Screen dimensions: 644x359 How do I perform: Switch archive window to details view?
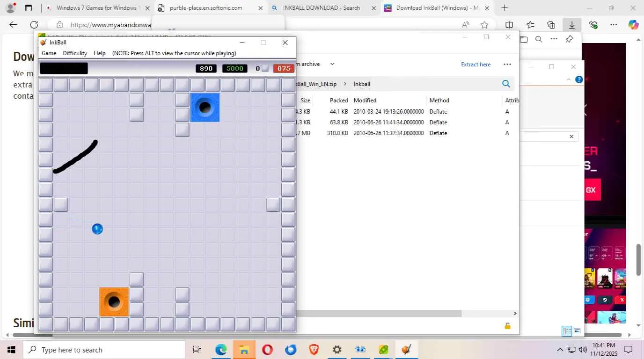pyautogui.click(x=567, y=331)
